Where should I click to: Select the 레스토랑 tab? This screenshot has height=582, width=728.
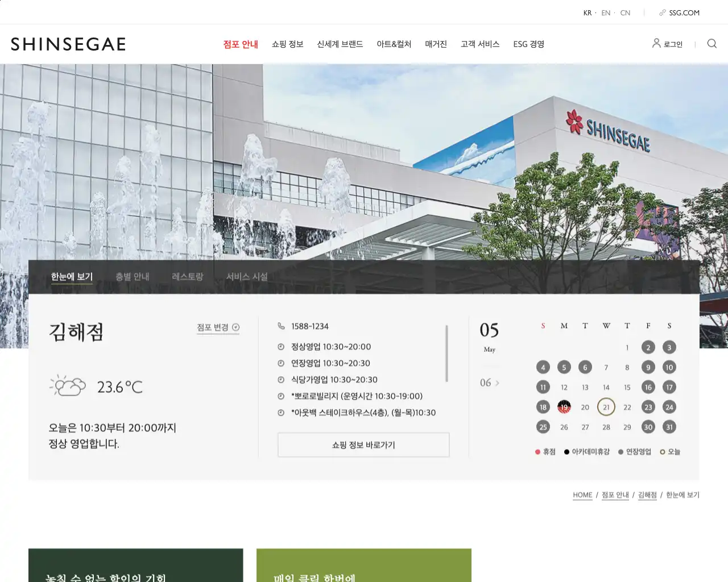pos(188,277)
